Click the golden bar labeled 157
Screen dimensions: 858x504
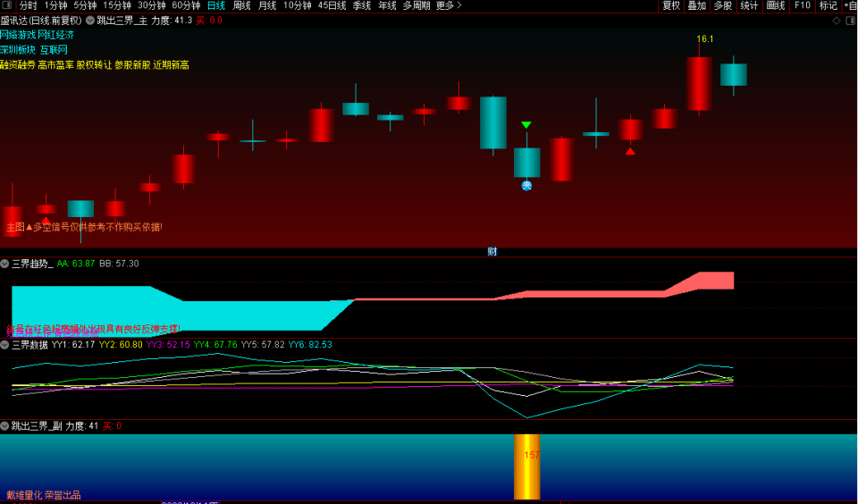[526, 466]
